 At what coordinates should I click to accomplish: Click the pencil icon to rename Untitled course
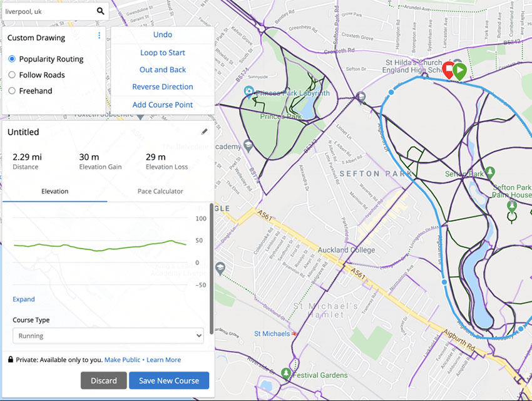point(205,132)
